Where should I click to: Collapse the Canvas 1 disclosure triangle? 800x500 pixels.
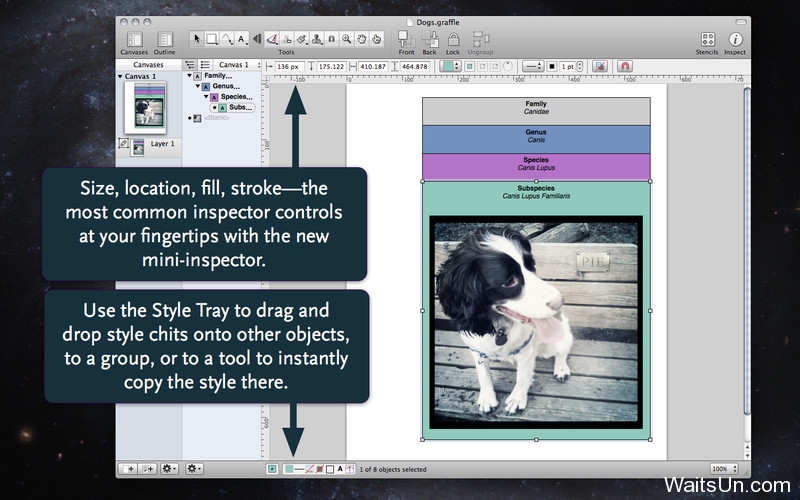[121, 76]
